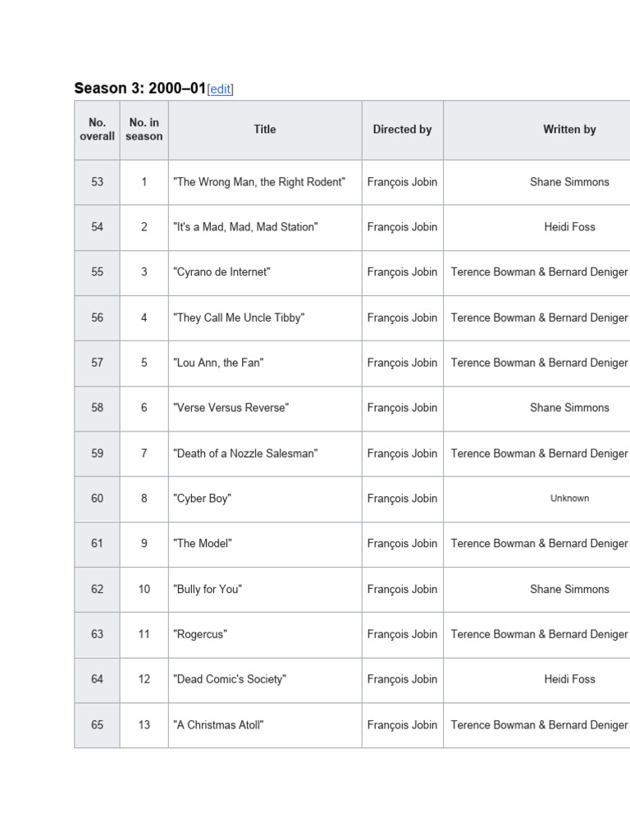Select the No. in season column header
This screenshot has height=840, width=630.
(x=144, y=130)
